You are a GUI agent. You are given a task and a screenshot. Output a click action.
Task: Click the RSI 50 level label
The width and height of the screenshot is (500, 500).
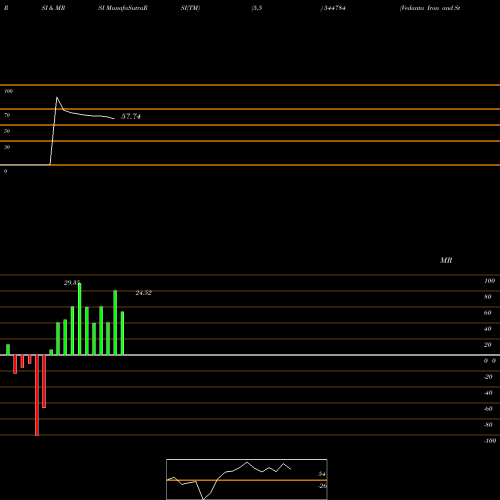click(x=7, y=131)
